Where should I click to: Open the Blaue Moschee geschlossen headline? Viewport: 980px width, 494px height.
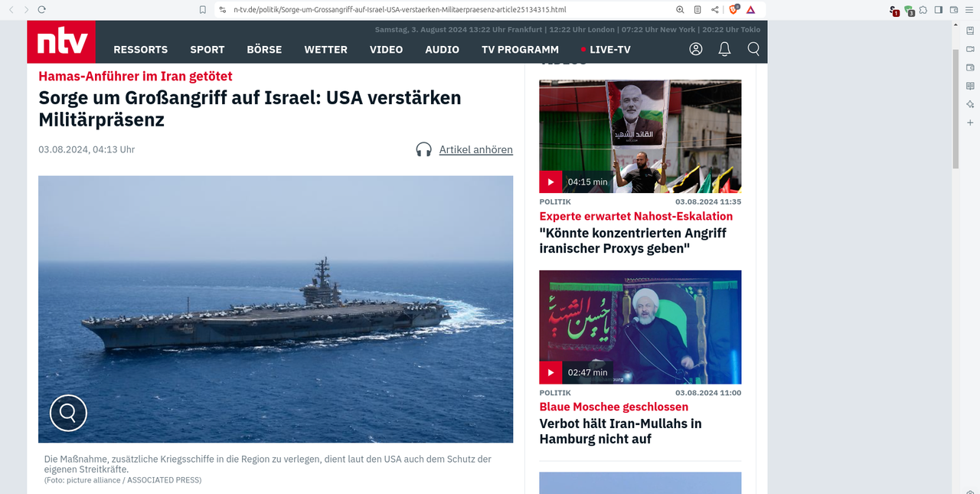click(614, 407)
